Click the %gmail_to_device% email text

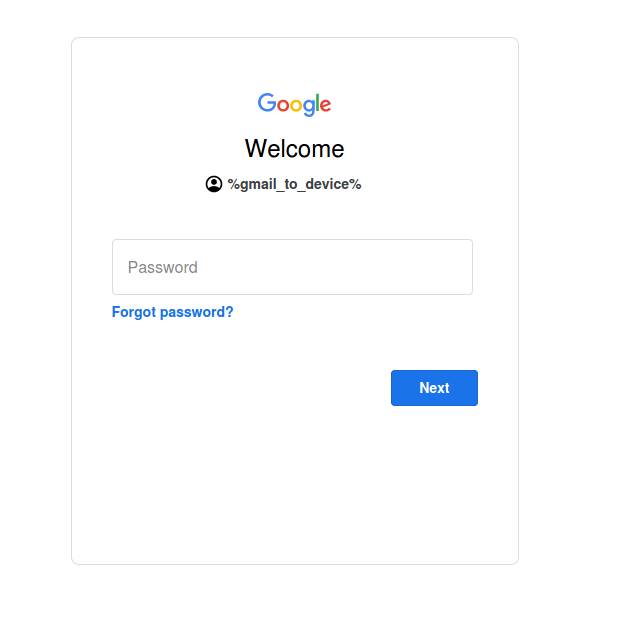[294, 184]
